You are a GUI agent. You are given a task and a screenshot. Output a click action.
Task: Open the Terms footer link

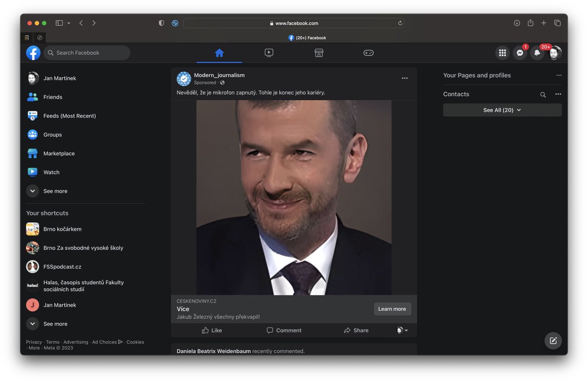(x=53, y=342)
